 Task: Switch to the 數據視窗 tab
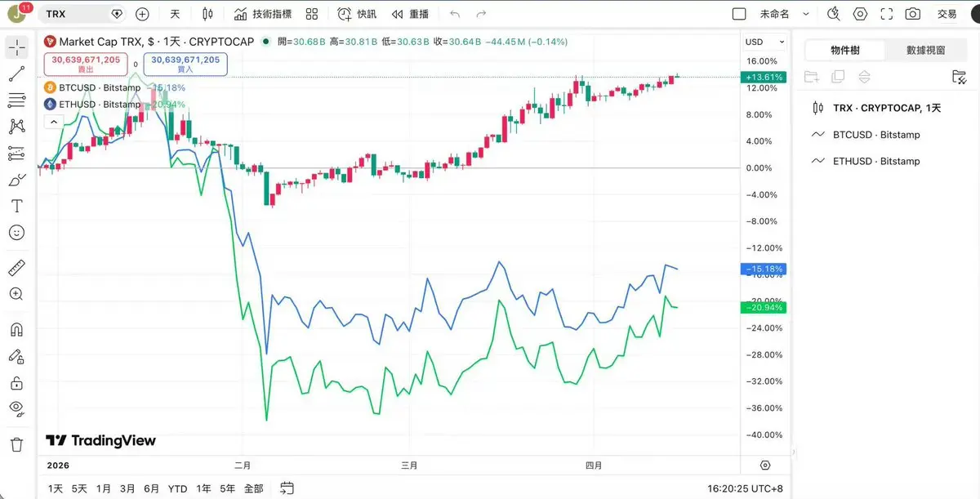tap(926, 50)
